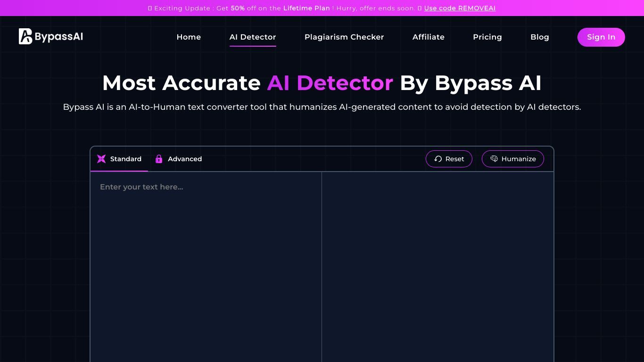Click the Lifetime Plan text in banner
644x362 pixels.
[306, 8]
